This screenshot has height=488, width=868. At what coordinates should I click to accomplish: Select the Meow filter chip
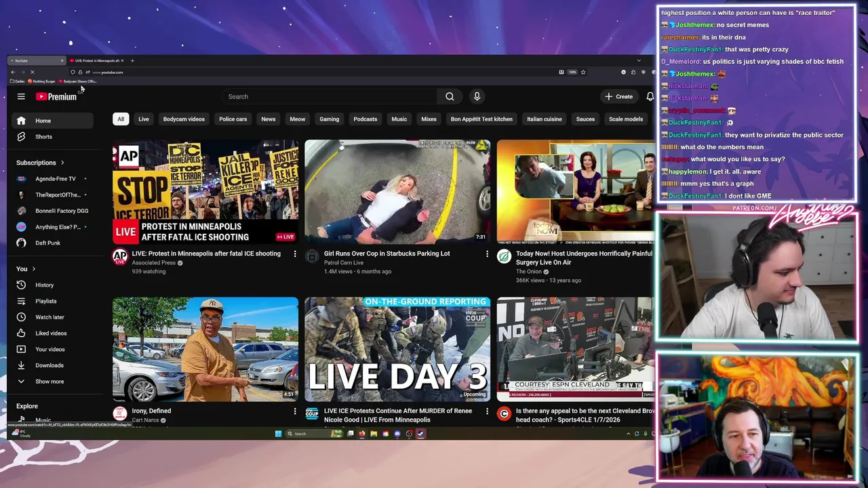[298, 119]
